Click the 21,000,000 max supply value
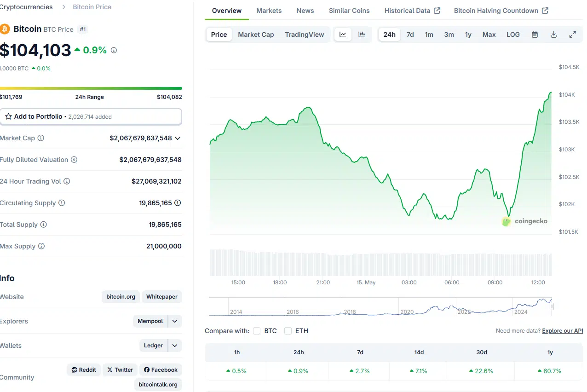 pos(164,246)
